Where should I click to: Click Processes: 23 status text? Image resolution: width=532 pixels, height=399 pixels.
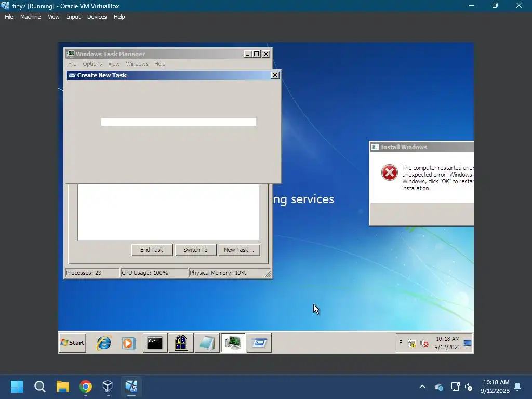84,273
